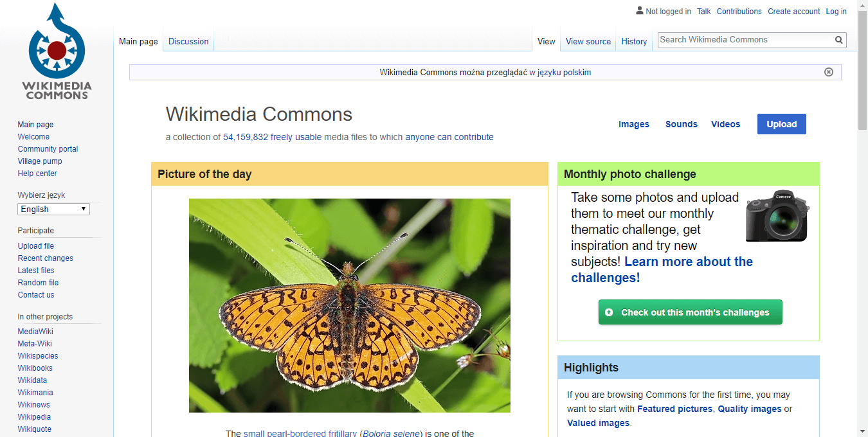868x437 pixels.
Task: Open the Create account link
Action: click(x=793, y=12)
